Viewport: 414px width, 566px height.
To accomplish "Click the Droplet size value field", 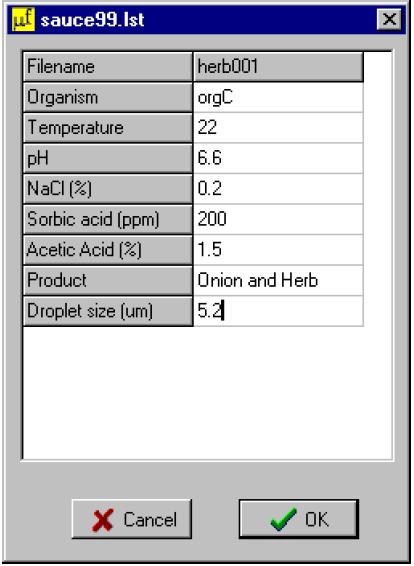I will click(x=278, y=311).
